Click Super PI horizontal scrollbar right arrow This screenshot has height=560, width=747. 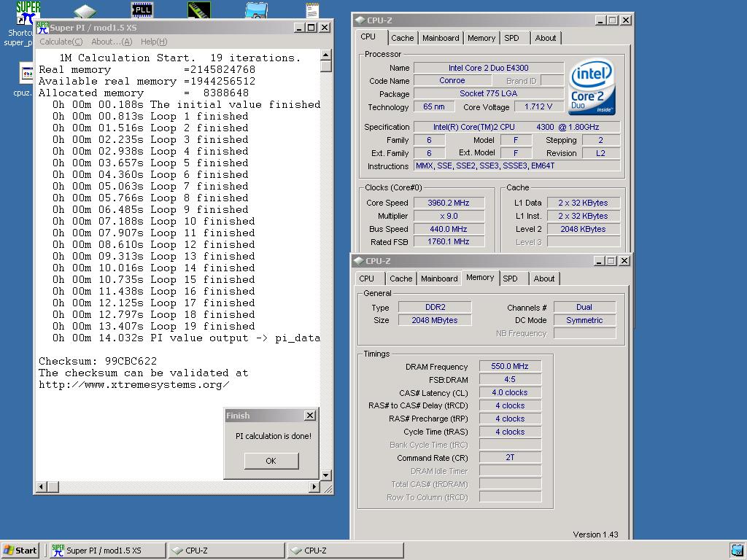tap(314, 486)
